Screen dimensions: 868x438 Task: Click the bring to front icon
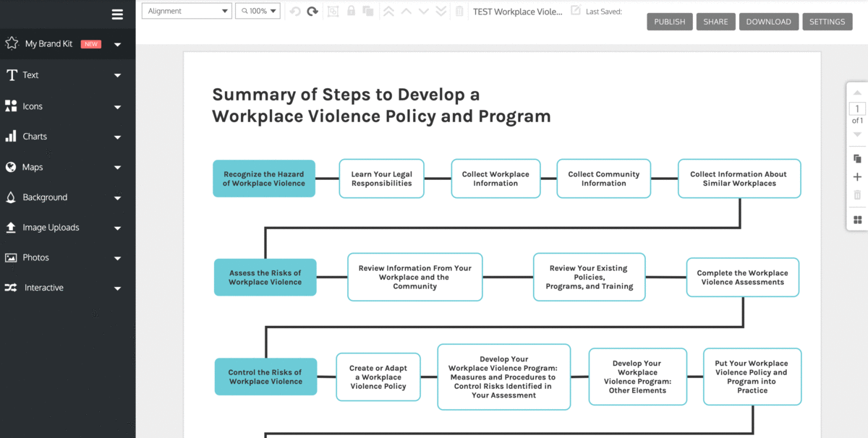point(388,12)
